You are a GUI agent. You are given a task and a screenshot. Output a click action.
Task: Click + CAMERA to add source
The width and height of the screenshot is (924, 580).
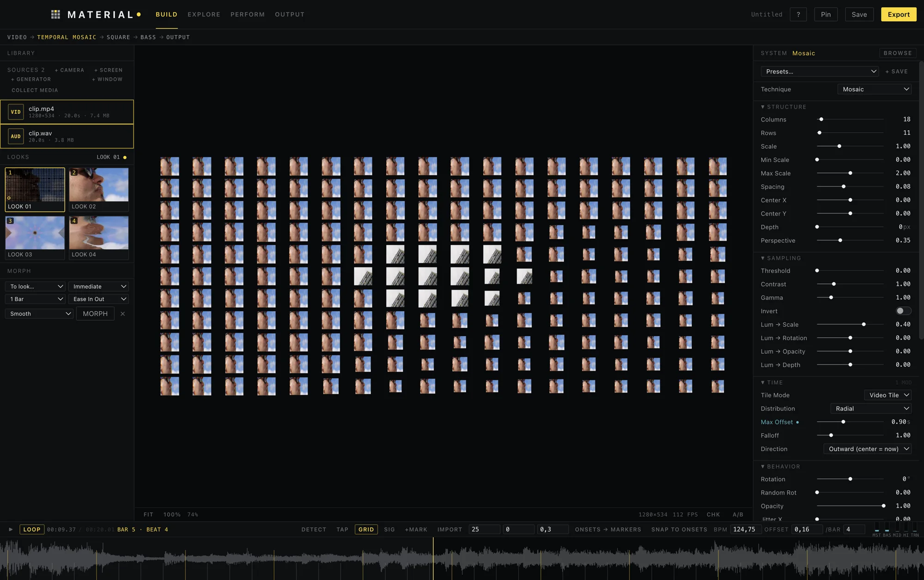69,70
